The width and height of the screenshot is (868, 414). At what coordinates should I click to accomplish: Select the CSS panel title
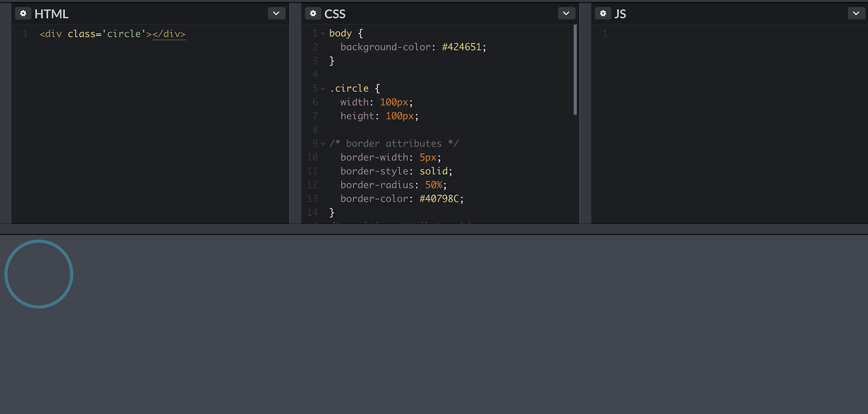(336, 13)
